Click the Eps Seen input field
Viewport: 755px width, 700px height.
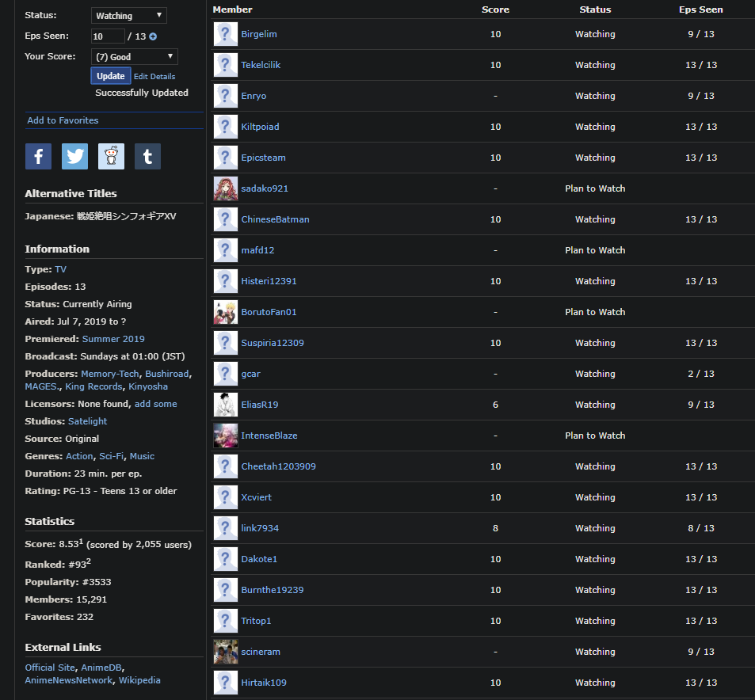(x=108, y=36)
